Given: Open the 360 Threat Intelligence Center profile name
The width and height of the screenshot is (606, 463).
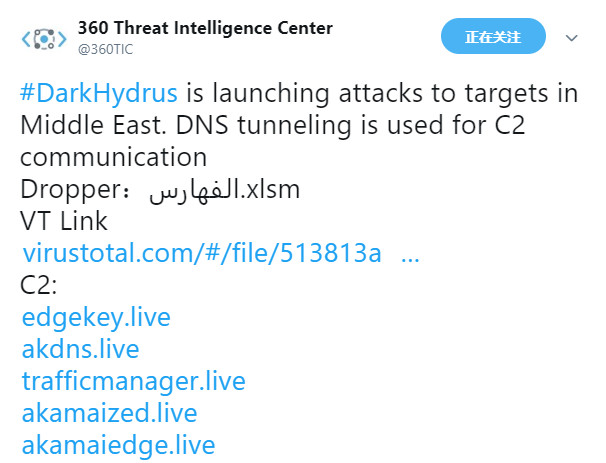Looking at the screenshot, I should tap(205, 28).
